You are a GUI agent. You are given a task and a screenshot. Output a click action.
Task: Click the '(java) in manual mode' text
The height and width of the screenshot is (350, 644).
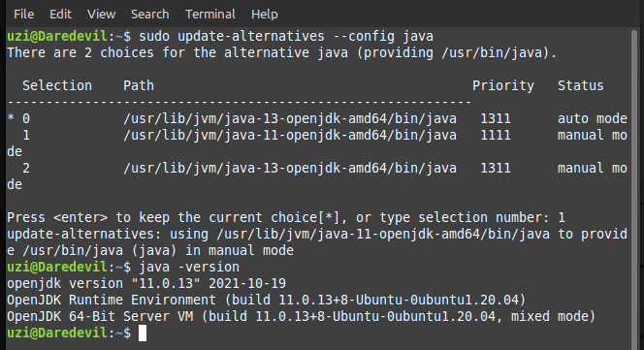212,250
